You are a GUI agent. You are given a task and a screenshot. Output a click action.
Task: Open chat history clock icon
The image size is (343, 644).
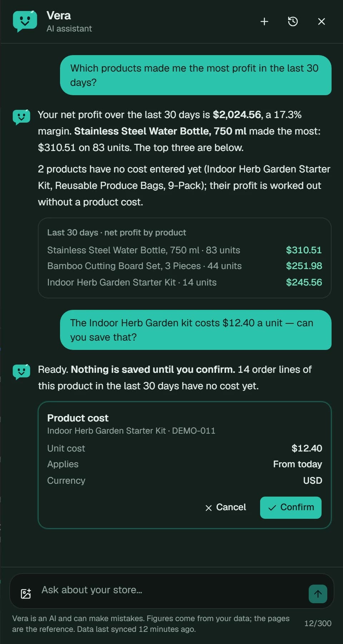click(x=293, y=22)
